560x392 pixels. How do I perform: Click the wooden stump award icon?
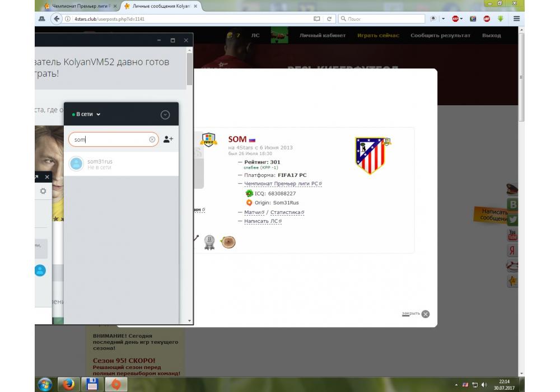click(x=228, y=242)
